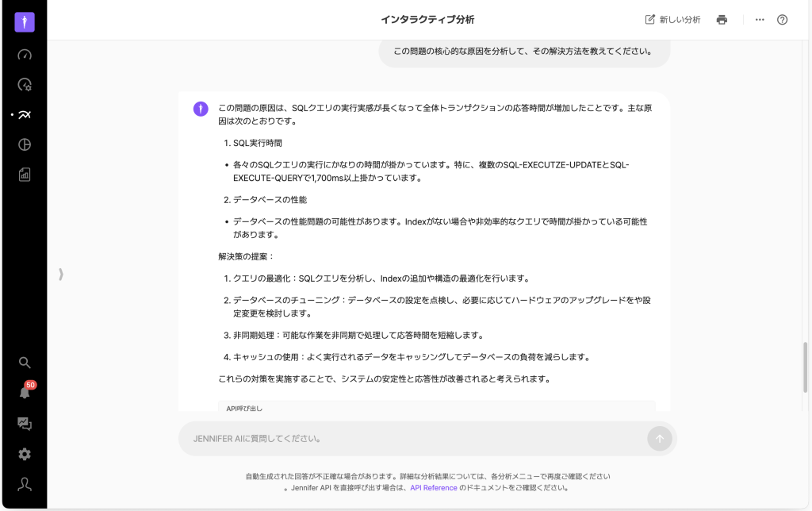The width and height of the screenshot is (812, 511).
Task: Open the gauge-with-gear icon in sidebar
Action: pyautogui.click(x=25, y=85)
